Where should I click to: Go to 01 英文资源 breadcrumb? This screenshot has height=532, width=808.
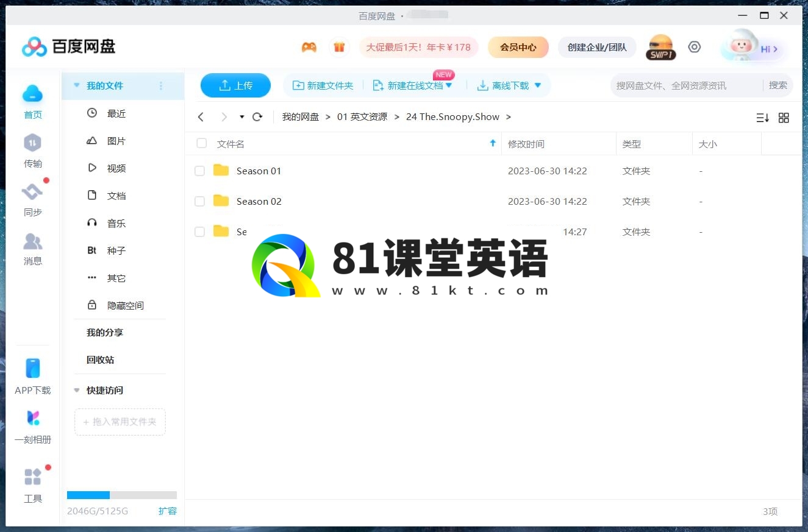point(362,117)
